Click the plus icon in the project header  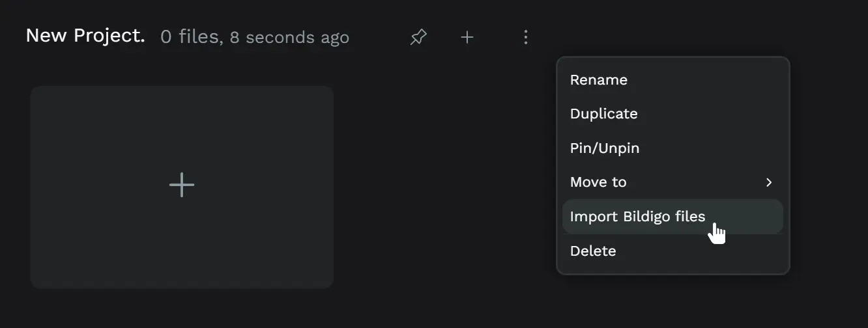[467, 38]
